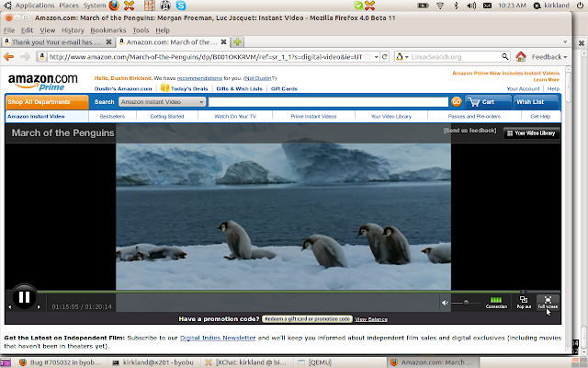Reload the page with refresh icon
The height and width of the screenshot is (368, 588).
[x=384, y=57]
